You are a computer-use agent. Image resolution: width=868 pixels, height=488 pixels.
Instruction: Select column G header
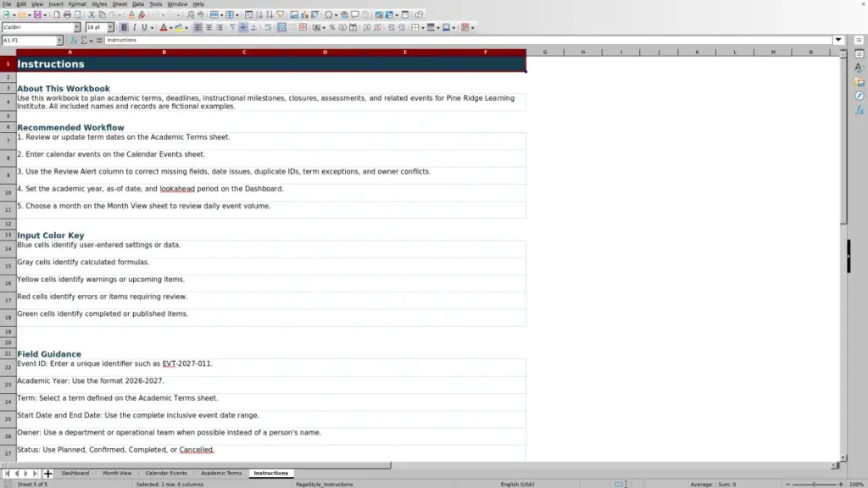click(x=545, y=52)
